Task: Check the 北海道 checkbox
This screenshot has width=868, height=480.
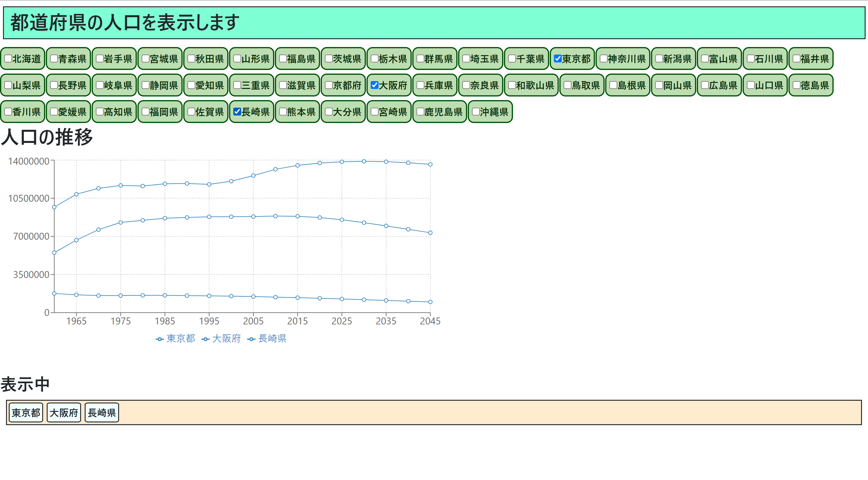Action: pyautogui.click(x=8, y=59)
